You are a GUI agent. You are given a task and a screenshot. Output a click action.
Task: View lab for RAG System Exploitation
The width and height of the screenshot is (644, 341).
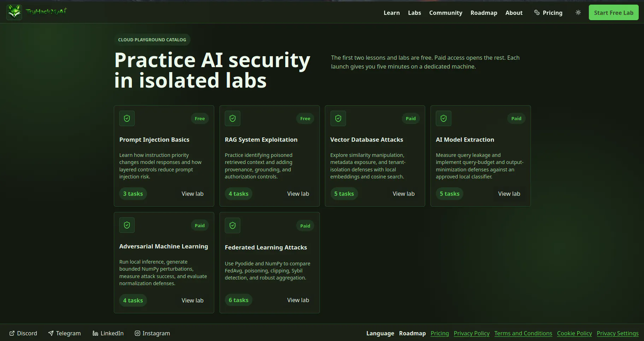(298, 194)
